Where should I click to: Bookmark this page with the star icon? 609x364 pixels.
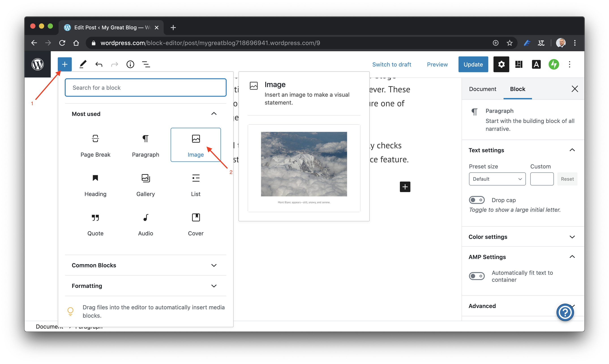coord(510,43)
